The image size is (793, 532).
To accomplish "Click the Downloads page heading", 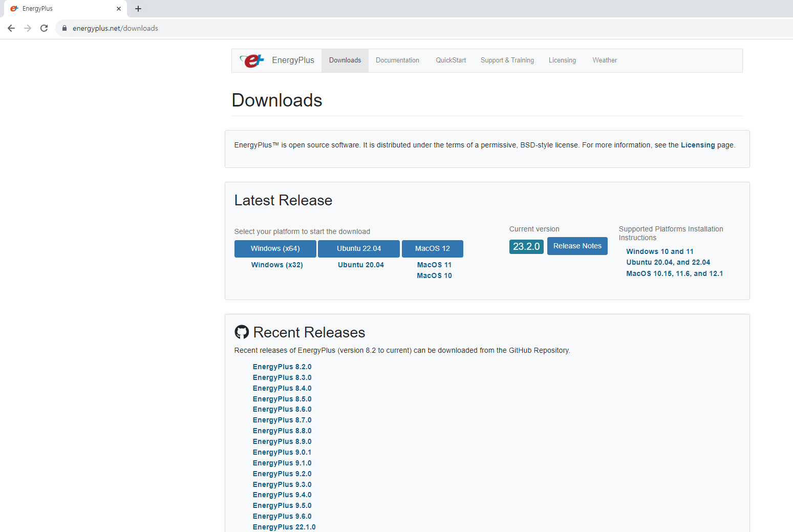I will [x=277, y=100].
